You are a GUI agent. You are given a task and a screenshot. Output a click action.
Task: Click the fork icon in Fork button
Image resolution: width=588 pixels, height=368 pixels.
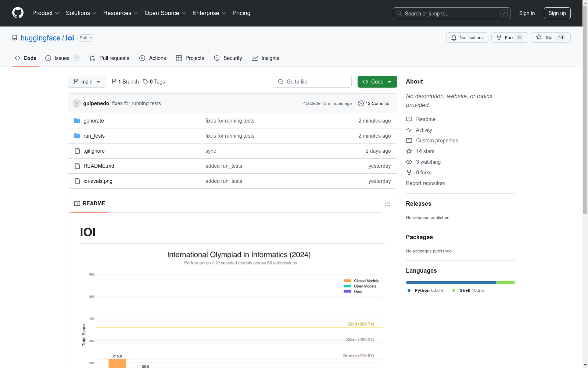(x=499, y=38)
